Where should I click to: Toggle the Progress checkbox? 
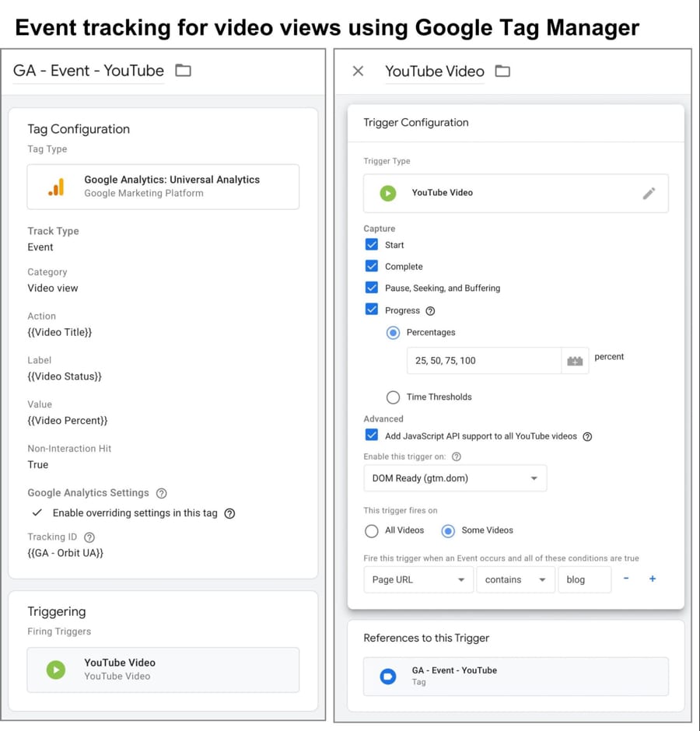point(372,310)
